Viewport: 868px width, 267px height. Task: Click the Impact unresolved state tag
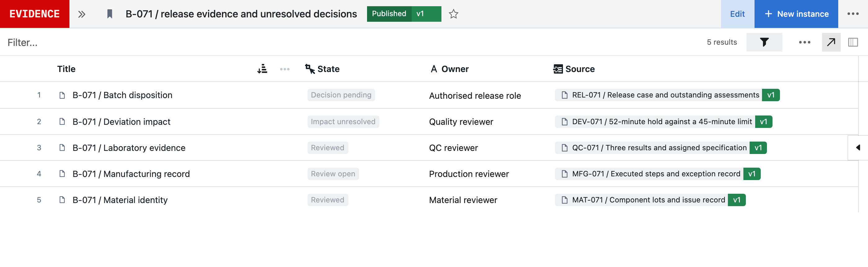click(343, 121)
